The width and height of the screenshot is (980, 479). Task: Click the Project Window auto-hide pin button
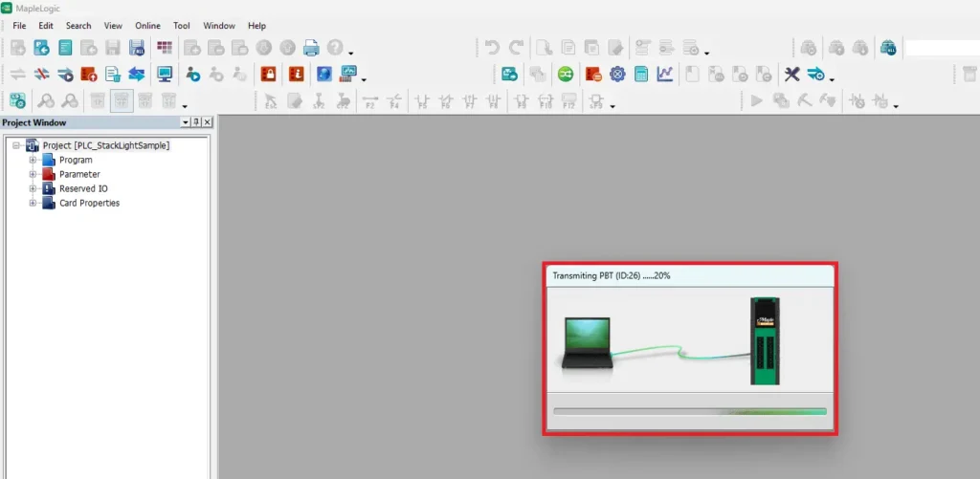pyautogui.click(x=196, y=122)
